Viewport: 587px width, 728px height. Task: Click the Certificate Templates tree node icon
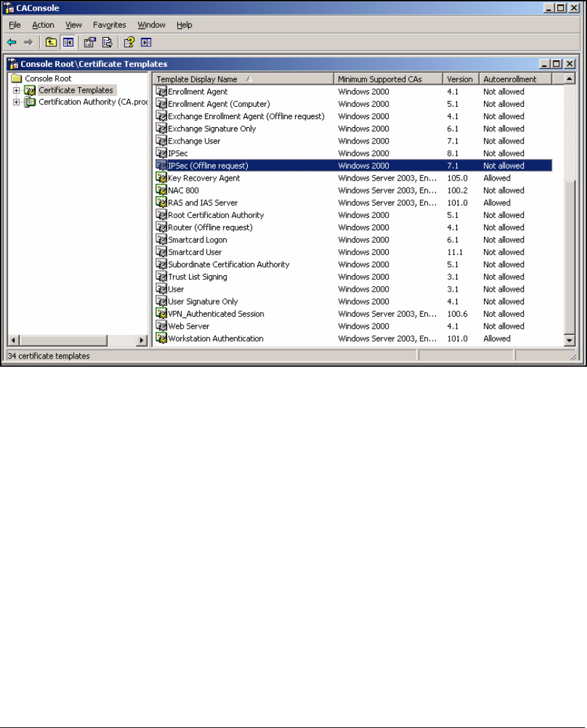point(30,90)
